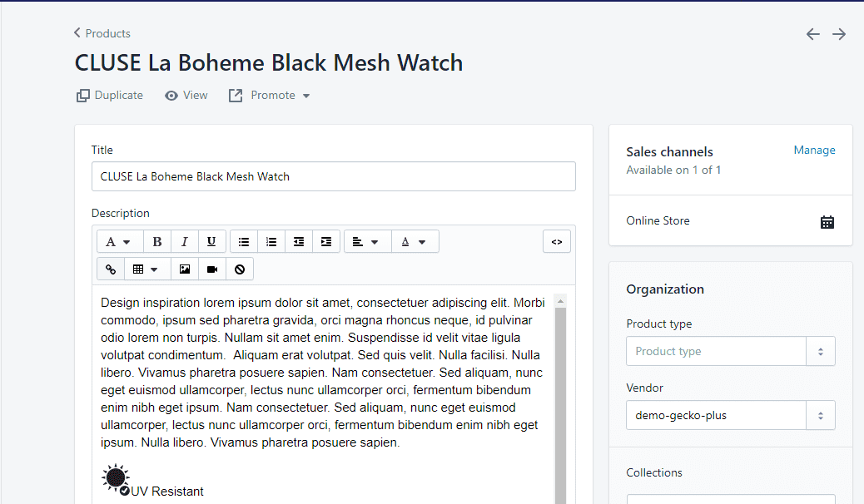Open the insert table dropdown
Viewport: 864px width, 504px height.
[147, 269]
